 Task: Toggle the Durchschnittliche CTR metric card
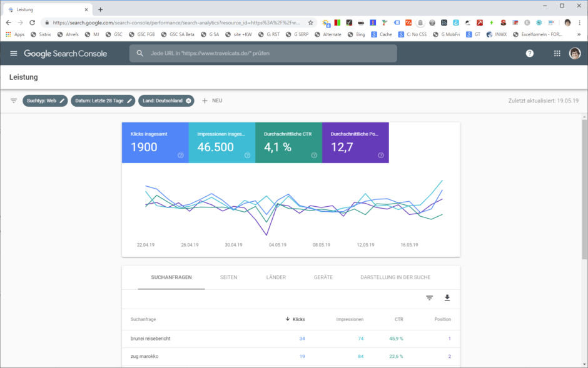pos(289,142)
